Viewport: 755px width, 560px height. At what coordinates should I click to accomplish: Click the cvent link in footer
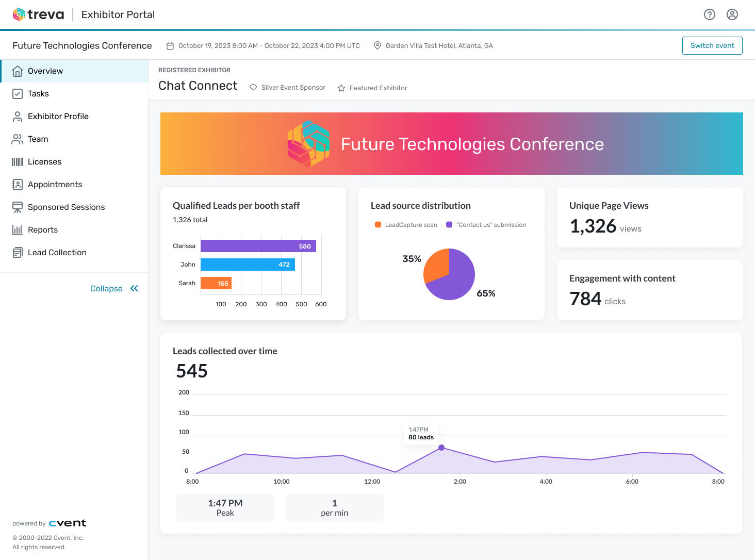tap(67, 523)
